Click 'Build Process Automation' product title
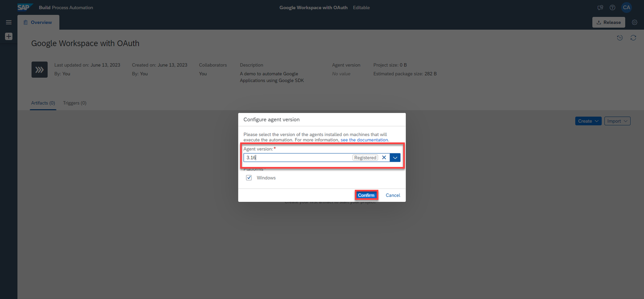Screen dimensions: 644x299 66,8
